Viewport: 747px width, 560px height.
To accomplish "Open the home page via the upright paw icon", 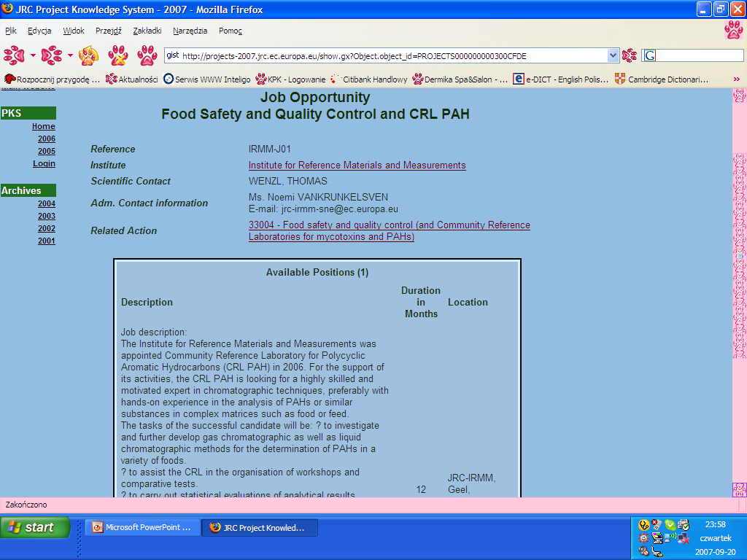I will point(147,55).
